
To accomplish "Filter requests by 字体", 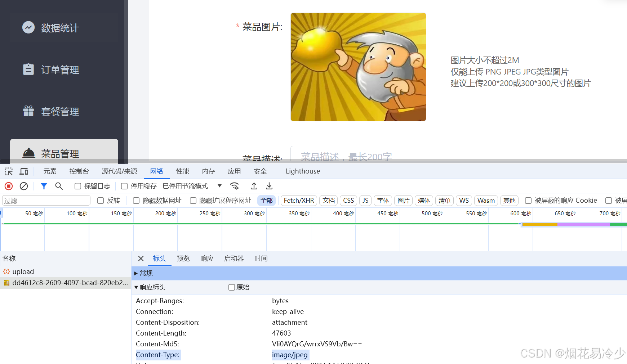I will [x=383, y=201].
